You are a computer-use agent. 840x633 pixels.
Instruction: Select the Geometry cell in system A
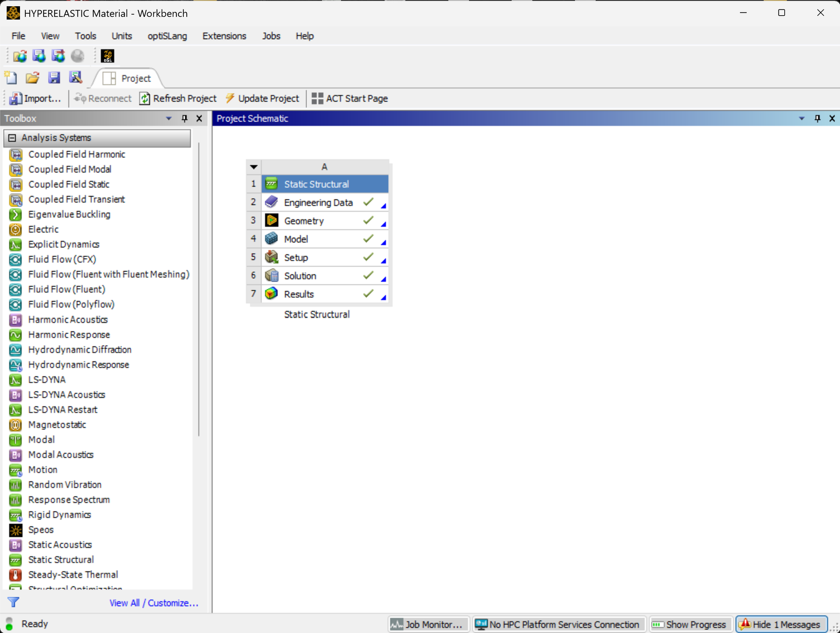(x=304, y=221)
